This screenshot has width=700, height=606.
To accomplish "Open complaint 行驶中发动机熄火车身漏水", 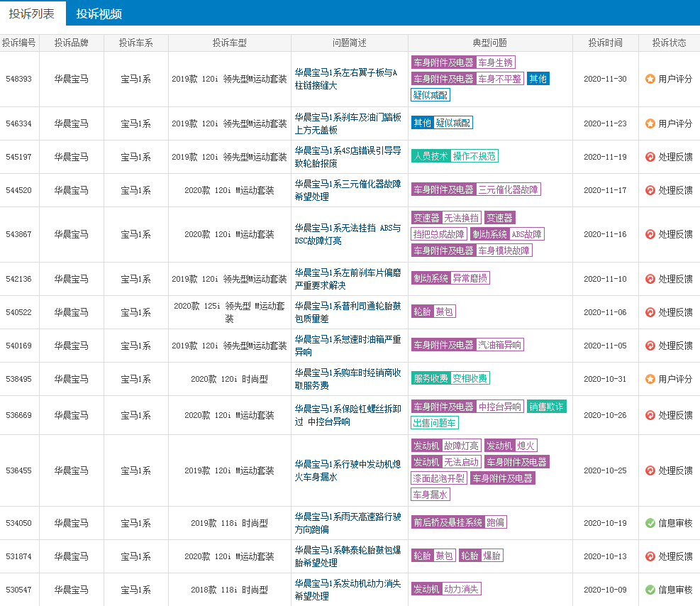I will pos(348,470).
